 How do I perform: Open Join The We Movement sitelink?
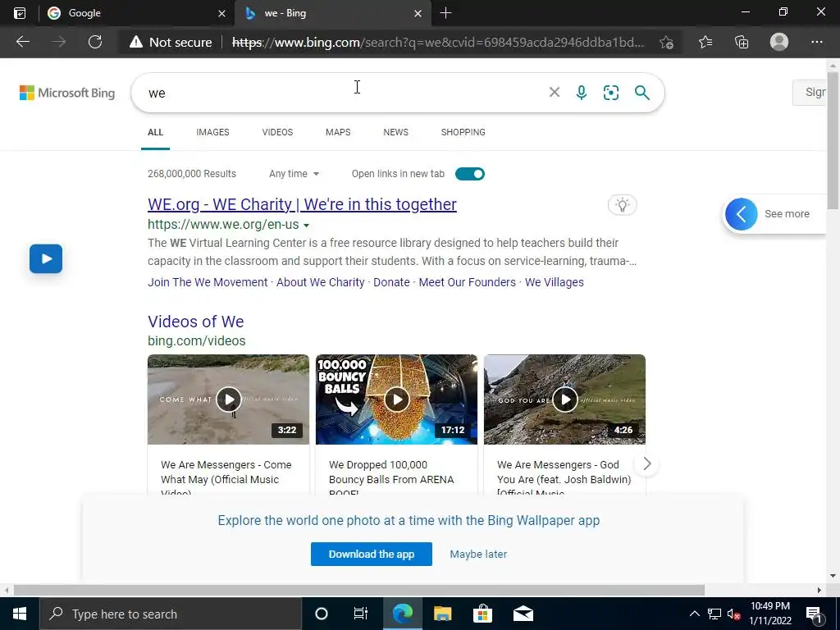click(208, 282)
